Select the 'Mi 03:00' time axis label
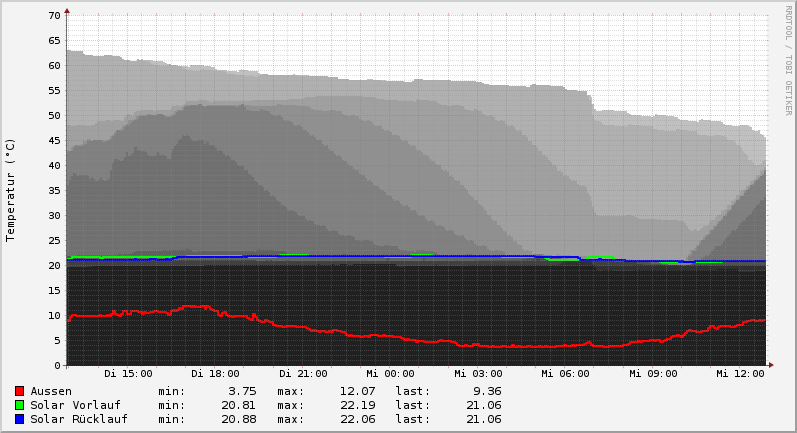The image size is (797, 433). (x=478, y=374)
